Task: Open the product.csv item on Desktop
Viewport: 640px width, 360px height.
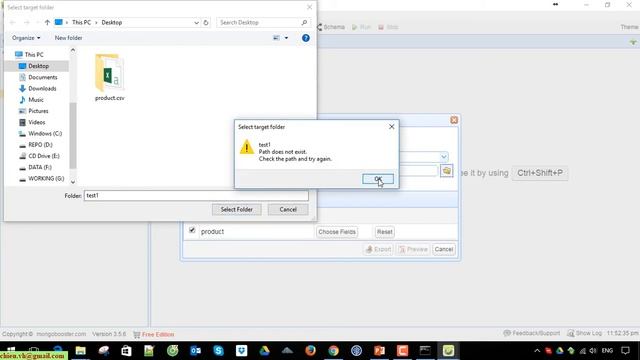Action: point(109,77)
